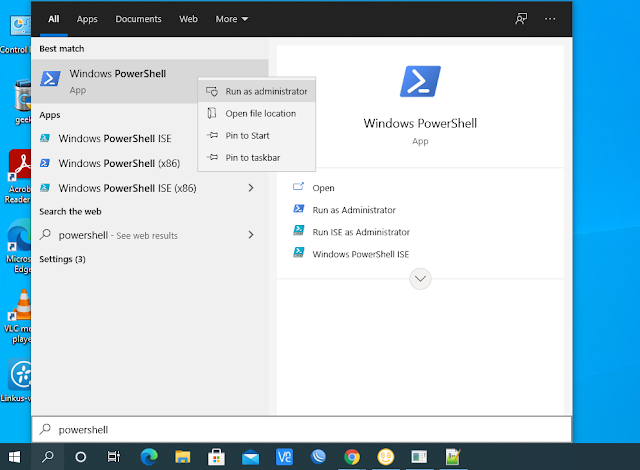
Task: Open the blue VE app on taskbar
Action: coord(284,457)
